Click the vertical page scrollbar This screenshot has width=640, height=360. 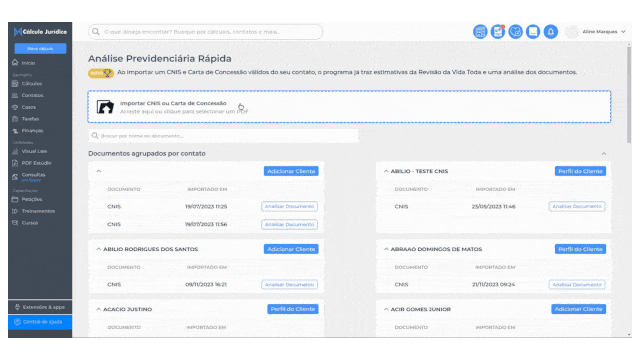click(629, 94)
